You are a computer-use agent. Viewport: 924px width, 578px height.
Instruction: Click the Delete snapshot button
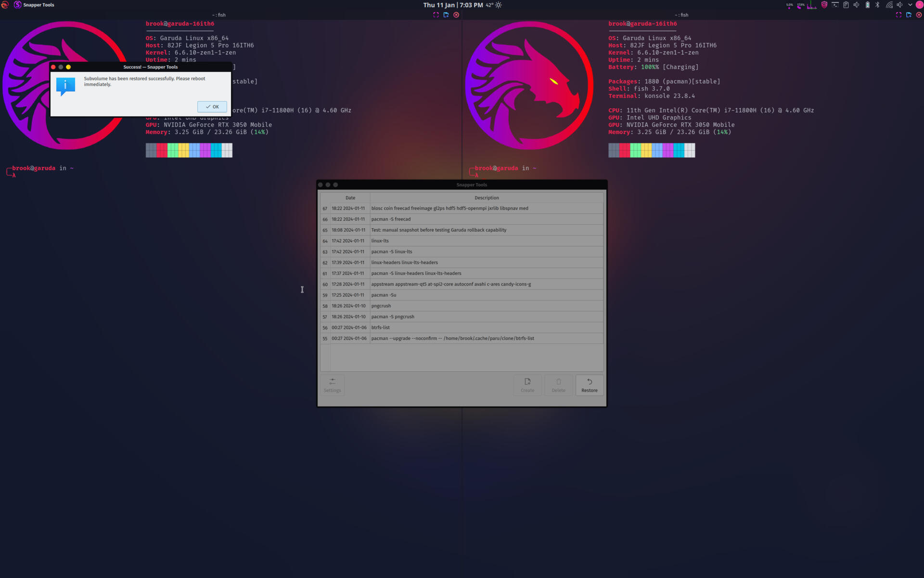(x=558, y=385)
